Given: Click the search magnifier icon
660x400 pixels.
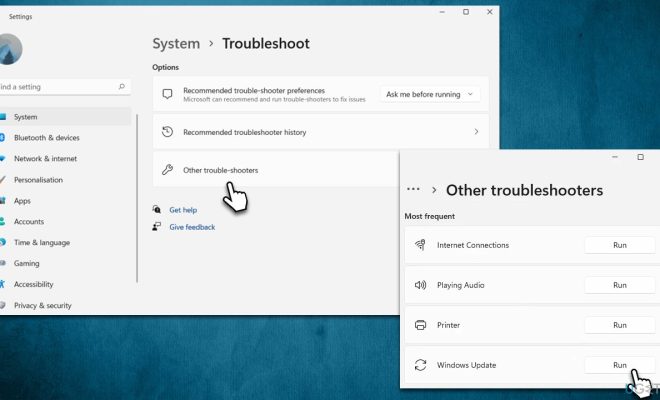Looking at the screenshot, I should 122,87.
